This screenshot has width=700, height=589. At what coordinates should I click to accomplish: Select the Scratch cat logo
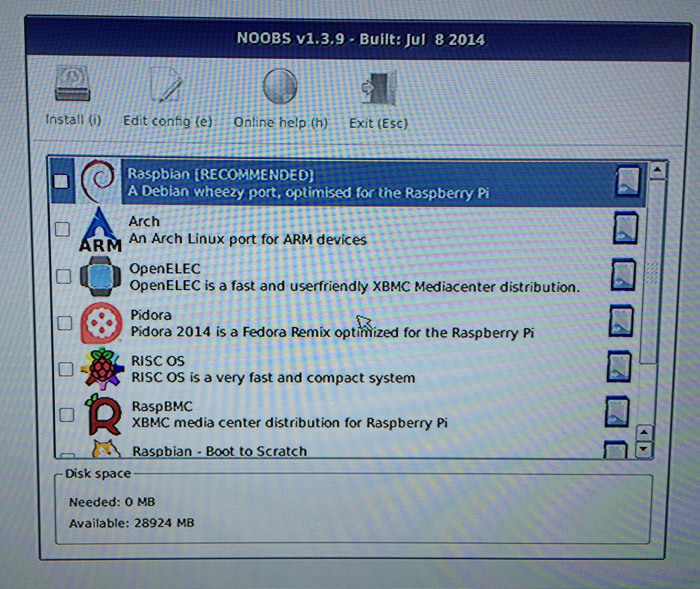(x=106, y=448)
